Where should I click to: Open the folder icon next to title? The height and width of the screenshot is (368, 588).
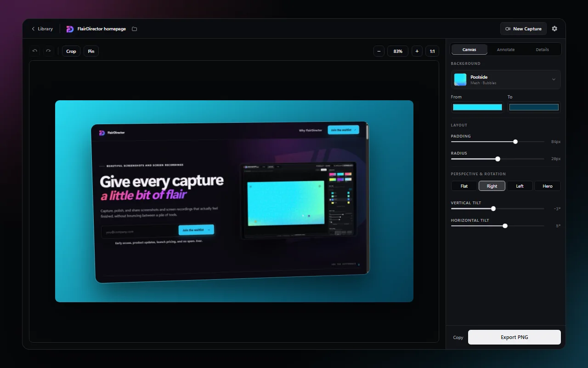pyautogui.click(x=135, y=29)
